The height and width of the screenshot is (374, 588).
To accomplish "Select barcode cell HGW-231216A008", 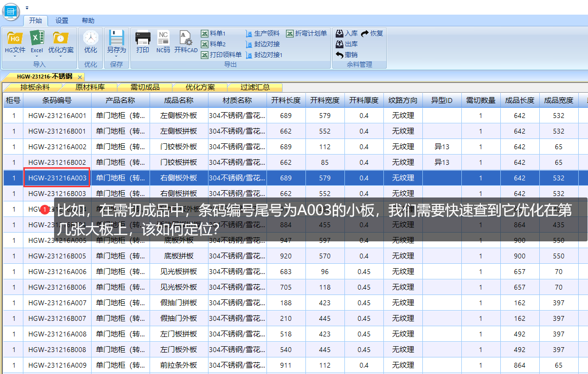I will point(57,334).
